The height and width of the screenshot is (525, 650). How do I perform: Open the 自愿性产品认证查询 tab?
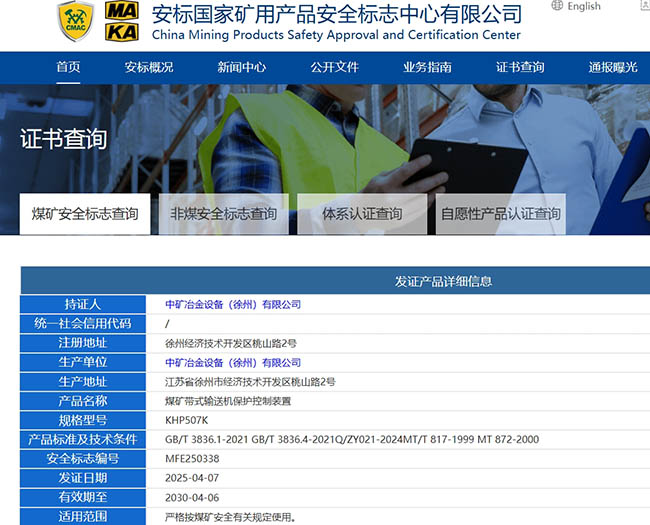[501, 214]
